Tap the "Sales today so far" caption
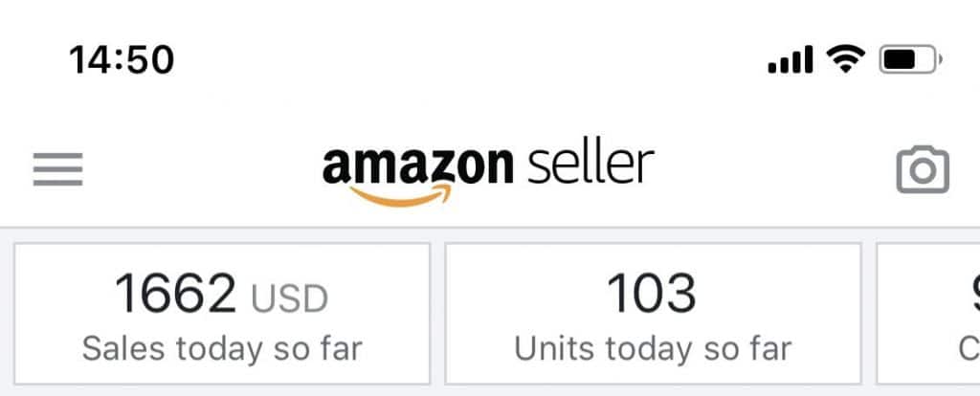Screen dimensions: 980x396 [222, 348]
